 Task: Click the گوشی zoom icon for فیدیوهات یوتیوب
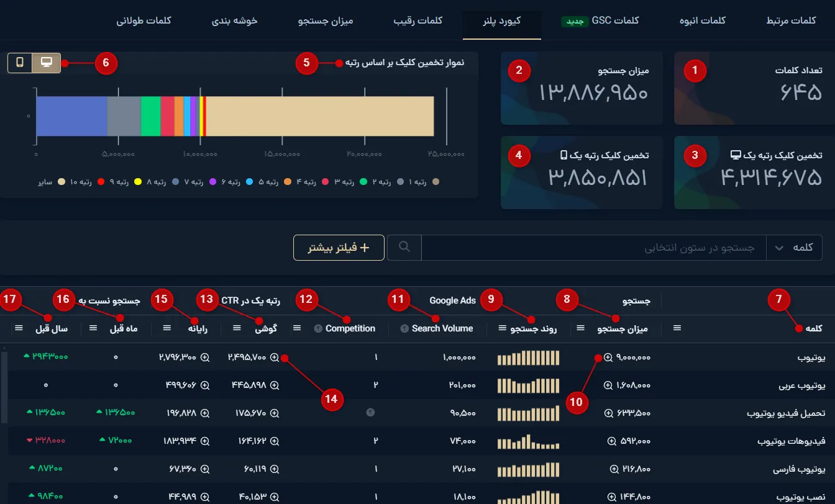click(275, 441)
